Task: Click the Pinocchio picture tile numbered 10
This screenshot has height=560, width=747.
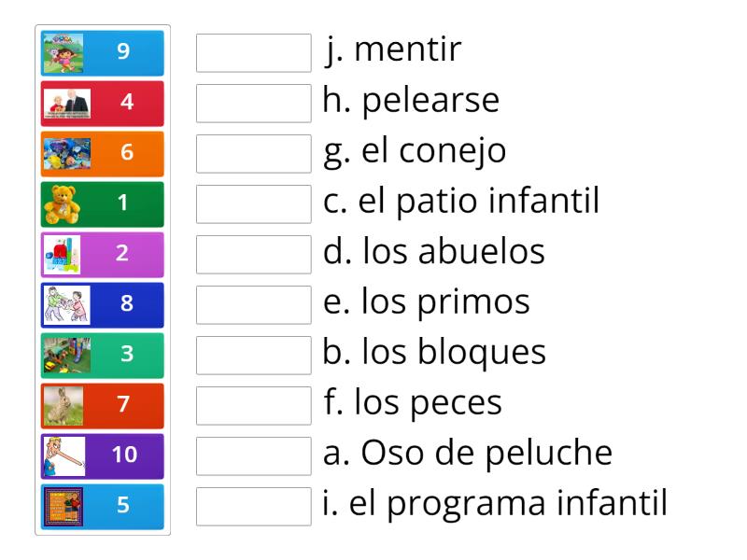Action: [x=102, y=455]
